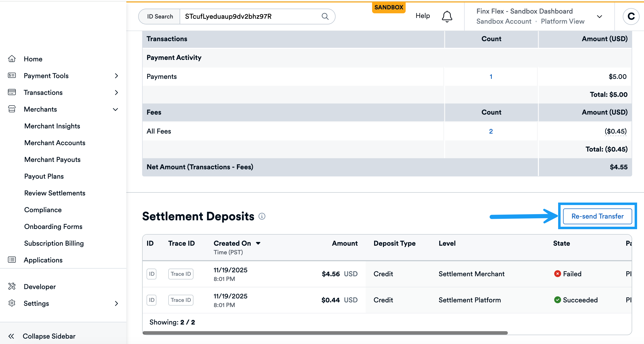The image size is (644, 344).
Task: Open Merchant Payouts page
Action: 52,159
